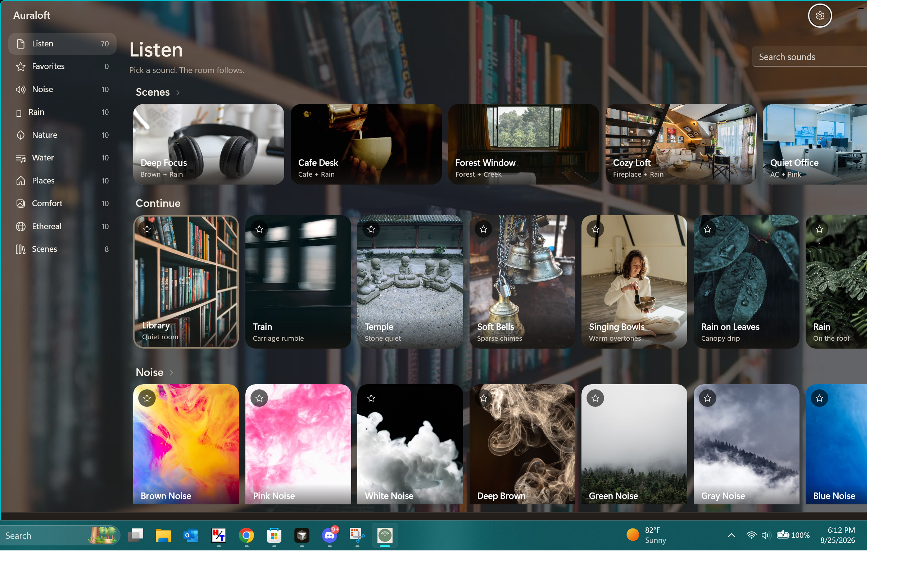Toggle the star on Train card
This screenshot has width=924, height=563.
[x=259, y=229]
